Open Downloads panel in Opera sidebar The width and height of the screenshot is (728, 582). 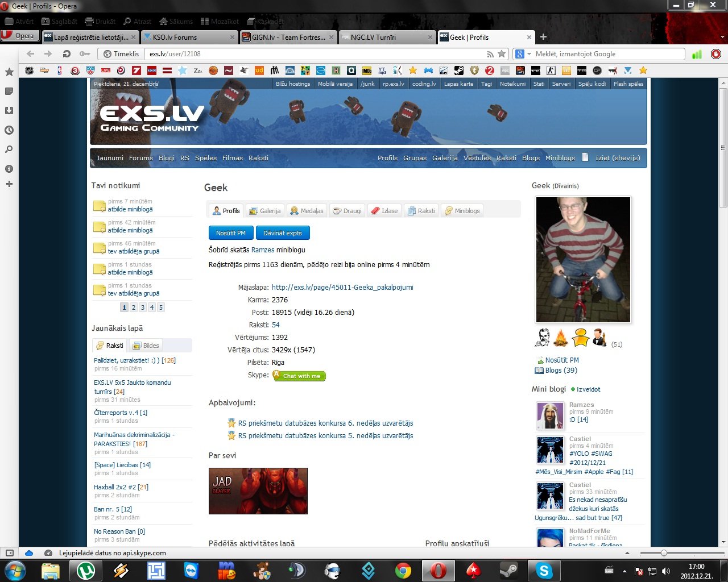[x=9, y=111]
